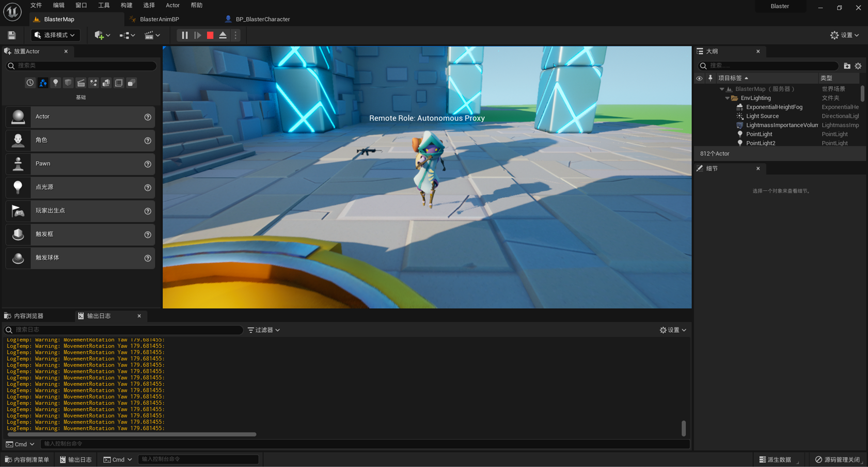Open the selection mode dropdown
Screen dimensions: 868x467
tap(55, 35)
